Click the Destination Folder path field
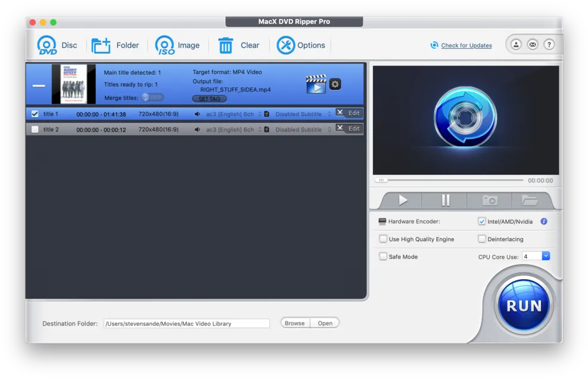Image resolution: width=588 pixels, height=378 pixels. point(186,324)
